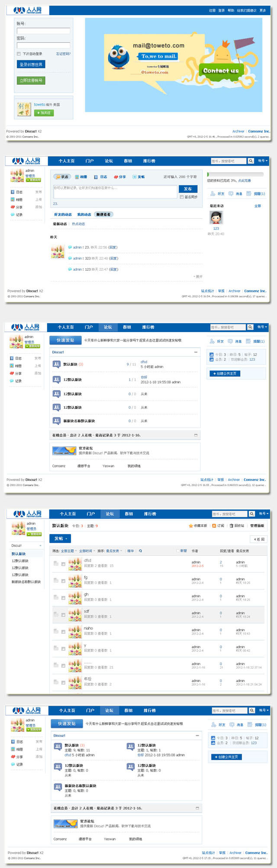The width and height of the screenshot is (277, 868).
Task: Click the avatar thumbnail beside the sdf thread
Action: click(75, 615)
